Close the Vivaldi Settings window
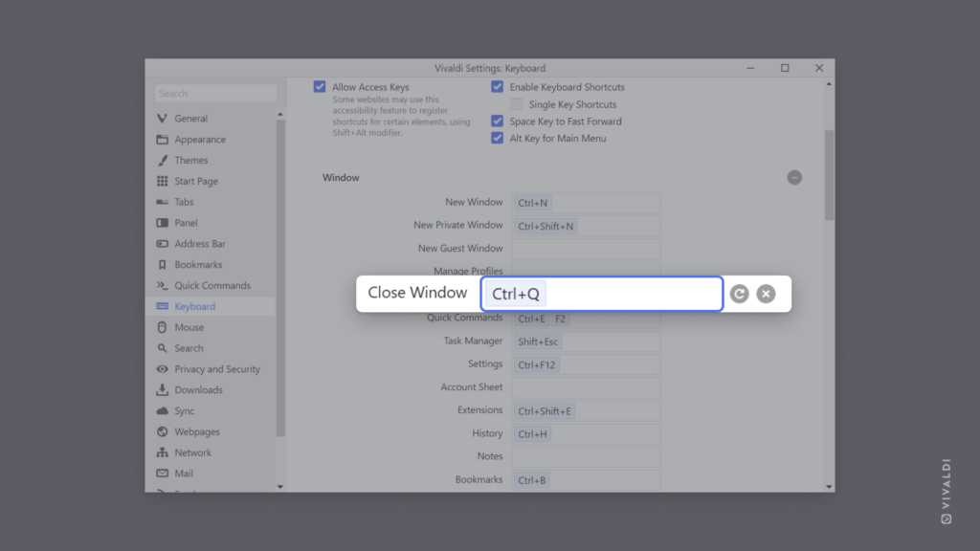Image resolution: width=980 pixels, height=551 pixels. click(x=819, y=68)
